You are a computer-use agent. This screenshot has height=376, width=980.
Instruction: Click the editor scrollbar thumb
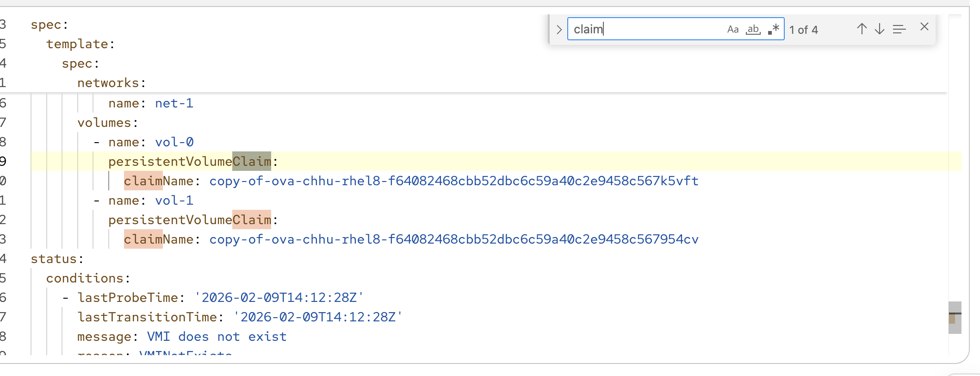pos(955,317)
